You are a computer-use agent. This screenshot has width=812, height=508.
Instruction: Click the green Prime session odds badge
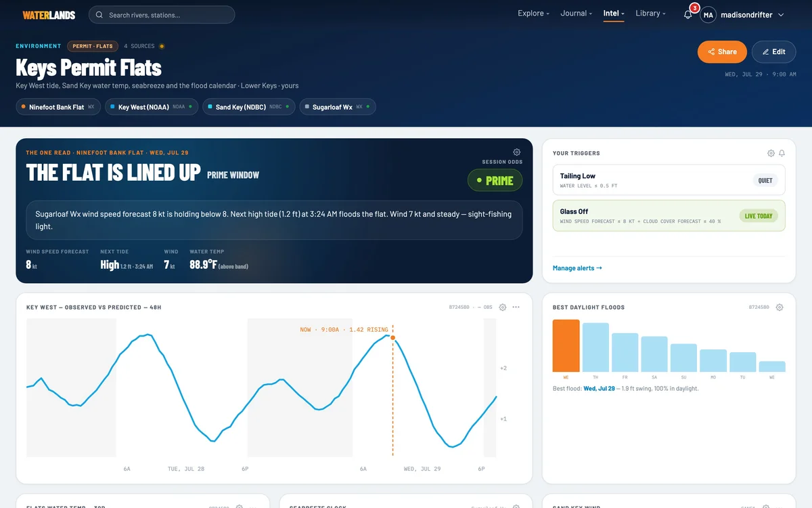pos(495,180)
